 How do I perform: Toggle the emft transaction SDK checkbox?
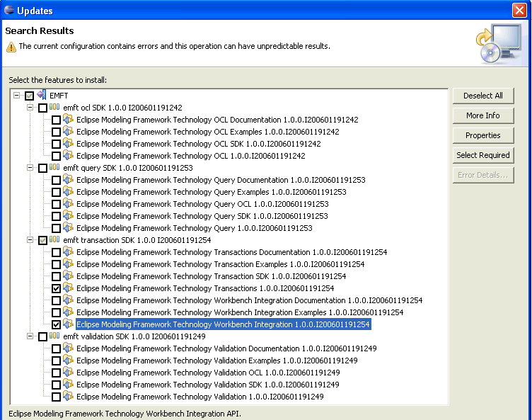coord(42,241)
